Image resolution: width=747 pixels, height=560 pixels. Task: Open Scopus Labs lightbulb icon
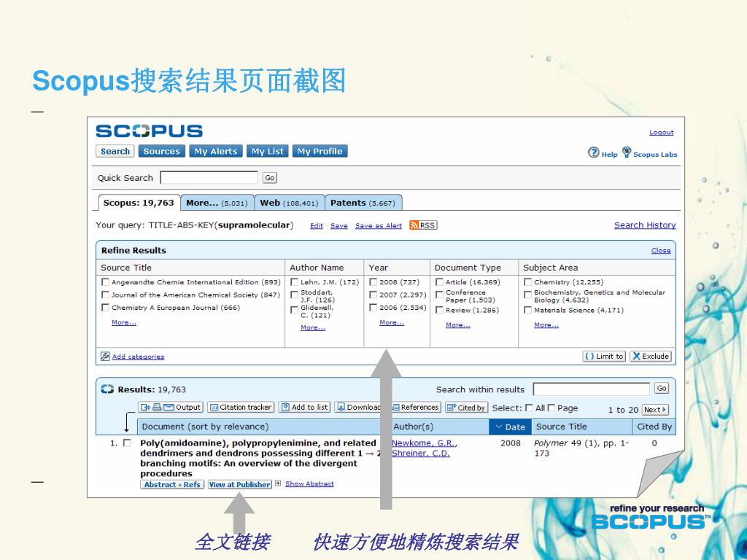627,152
